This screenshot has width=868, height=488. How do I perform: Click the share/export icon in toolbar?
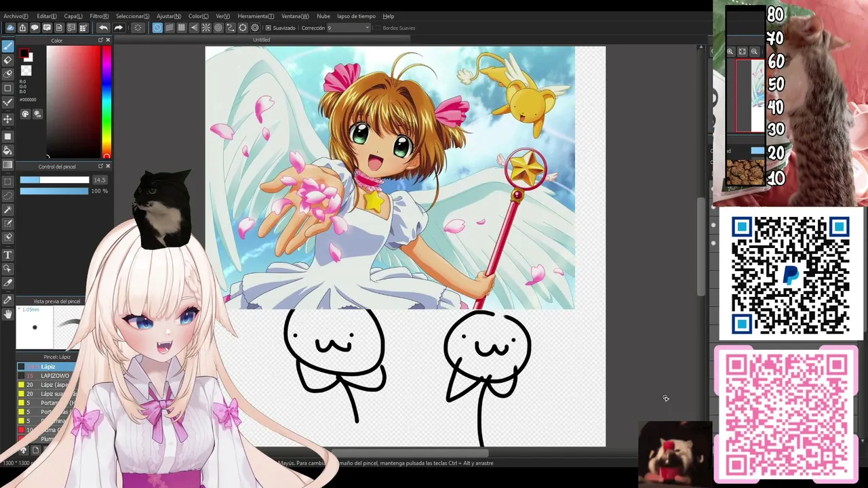click(22, 28)
